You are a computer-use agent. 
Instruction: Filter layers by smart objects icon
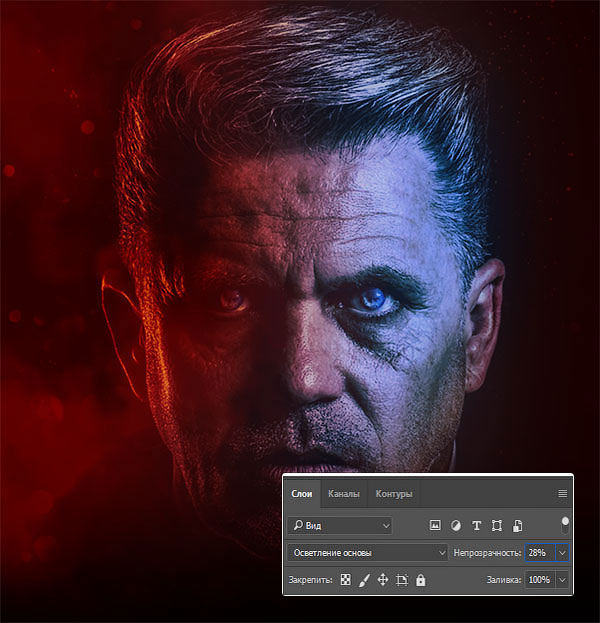coord(517,526)
